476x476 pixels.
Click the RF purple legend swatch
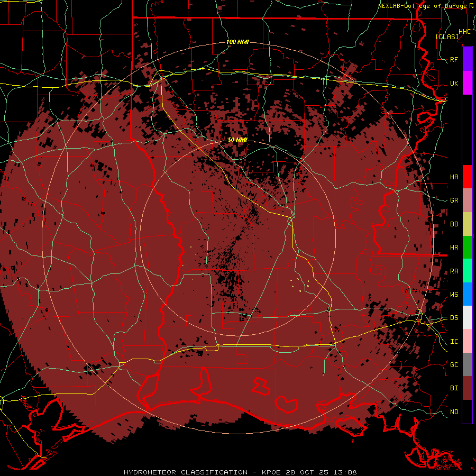pos(467,59)
